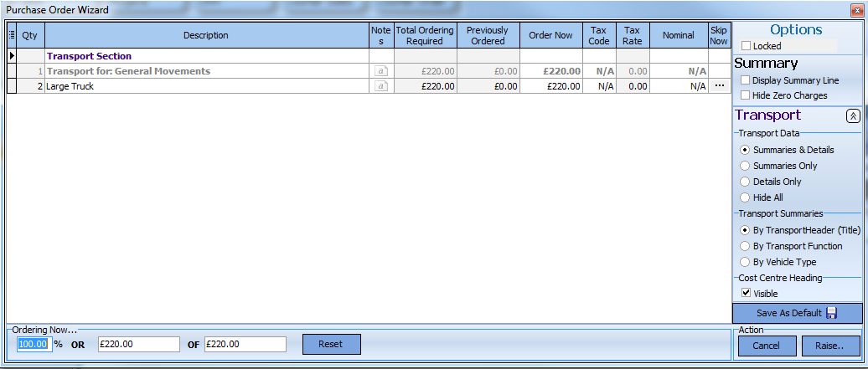Collapse the Transport options panel
The width and height of the screenshot is (868, 369).
pos(853,116)
